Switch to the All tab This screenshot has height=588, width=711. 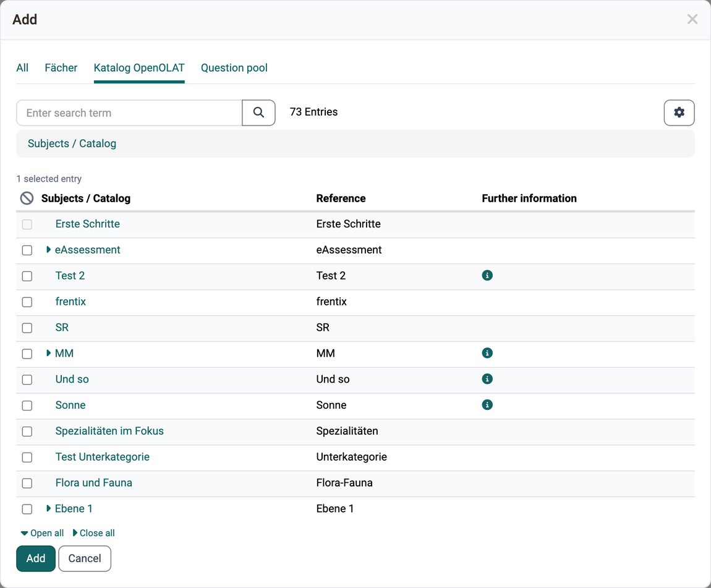coord(22,67)
